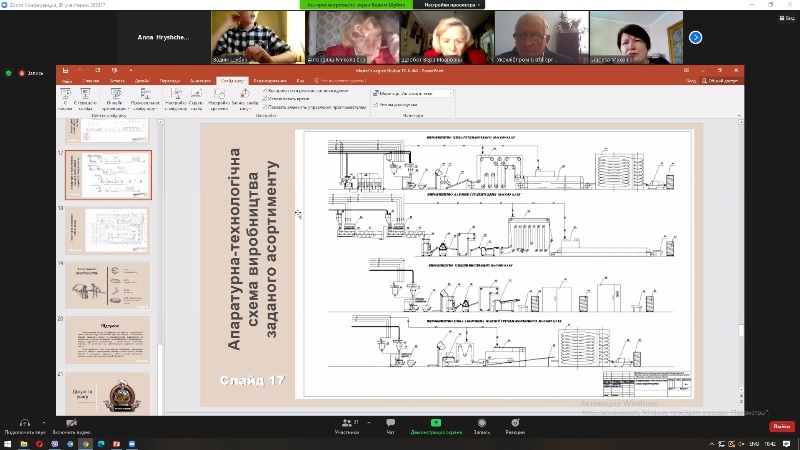Open 'Настройки просмотра' view options dropdown
Screen dimensions: 800x450
click(450, 6)
